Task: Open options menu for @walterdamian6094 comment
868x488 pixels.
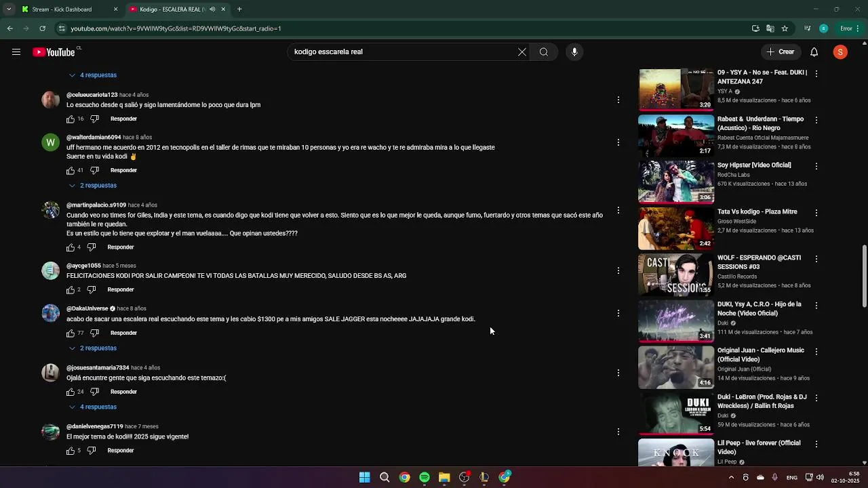Action: pos(618,142)
